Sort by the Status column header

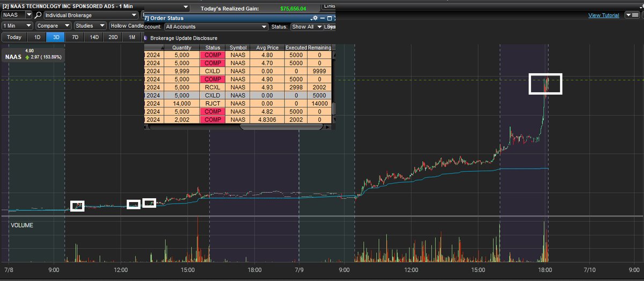point(213,47)
